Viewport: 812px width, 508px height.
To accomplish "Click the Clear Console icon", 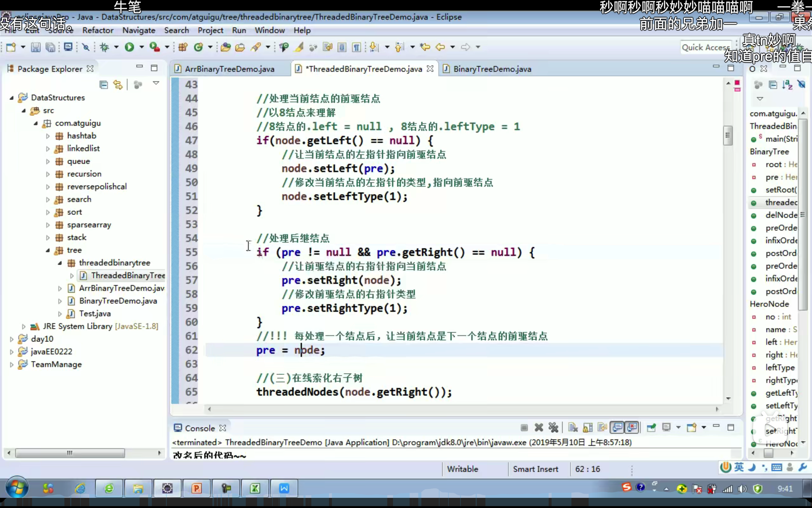I will 573,427.
